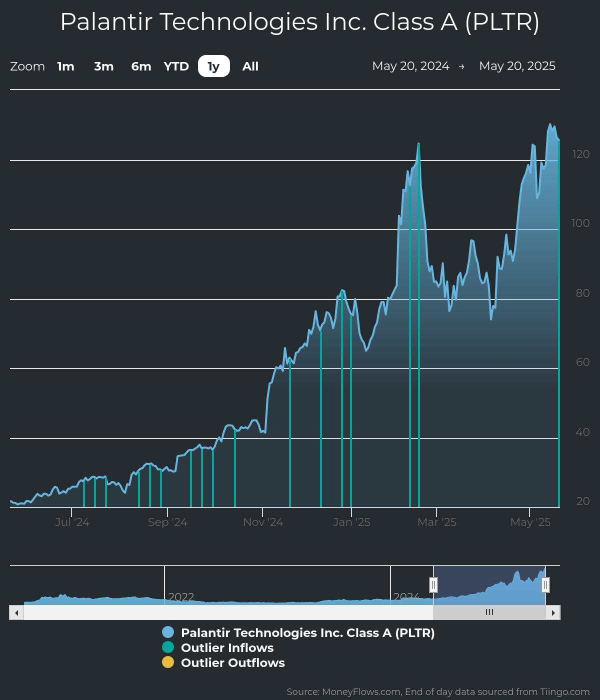Select the 1m zoom range
The height and width of the screenshot is (700, 600).
tap(65, 66)
